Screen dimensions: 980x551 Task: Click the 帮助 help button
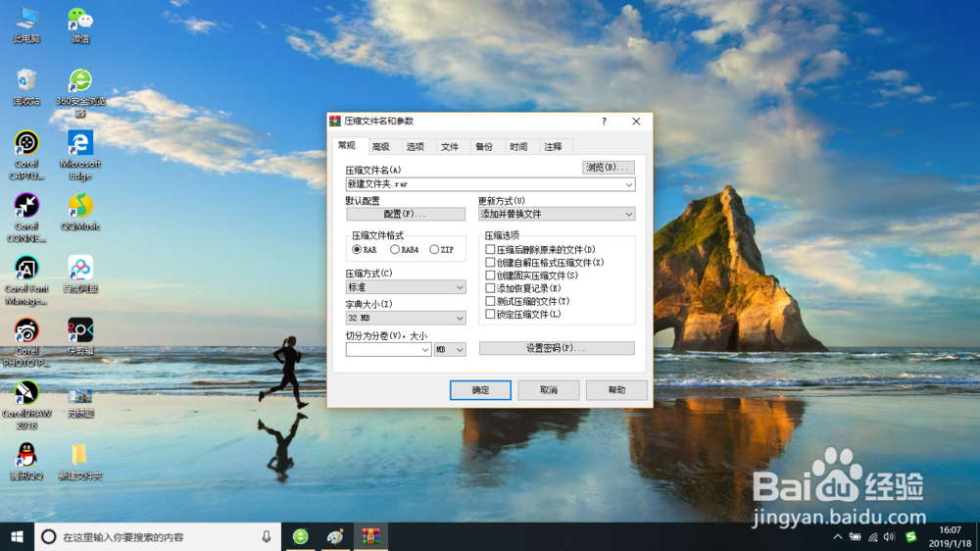click(616, 390)
